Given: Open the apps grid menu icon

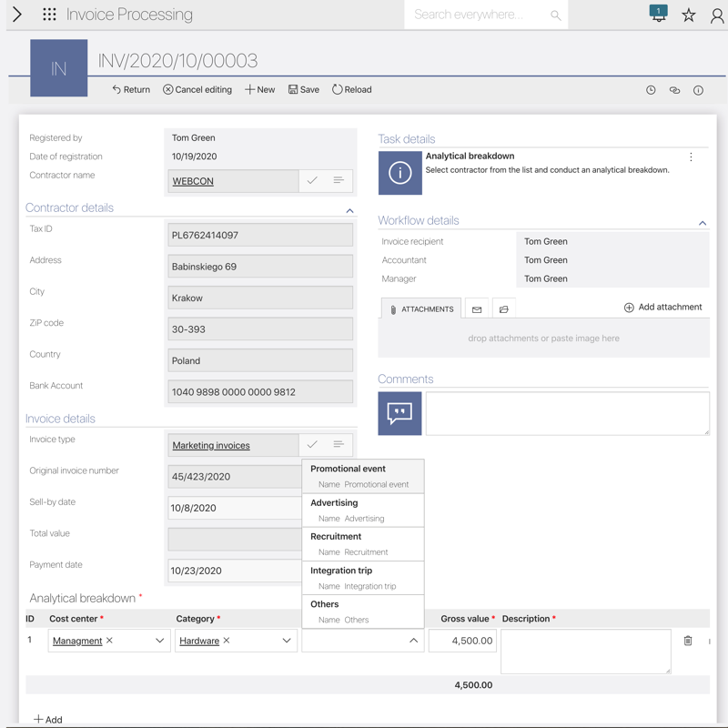Looking at the screenshot, I should [x=49, y=15].
